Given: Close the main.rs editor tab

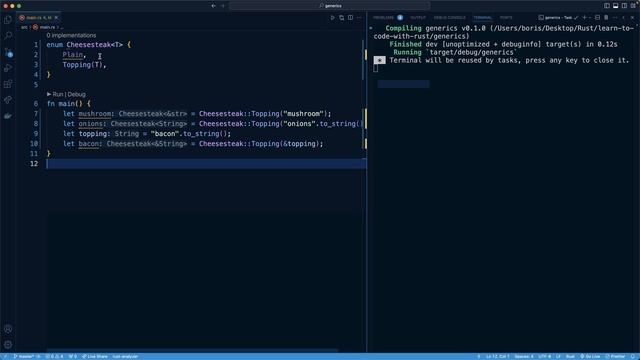Looking at the screenshot, I should point(56,18).
